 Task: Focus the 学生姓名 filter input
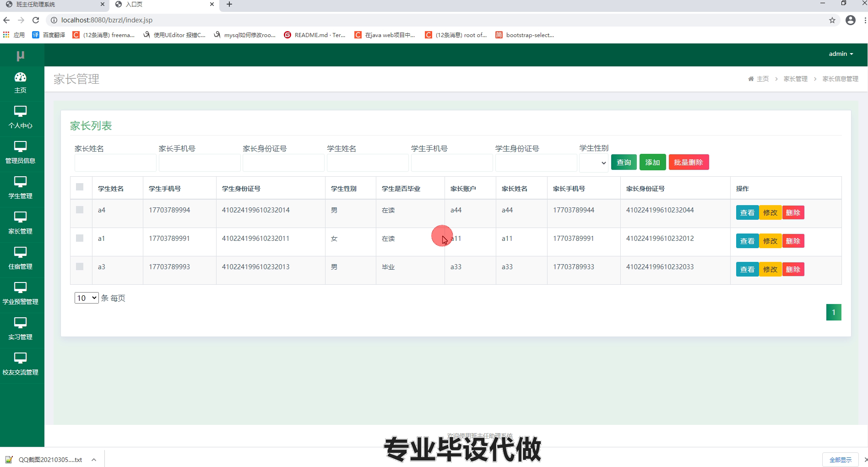[x=368, y=163]
